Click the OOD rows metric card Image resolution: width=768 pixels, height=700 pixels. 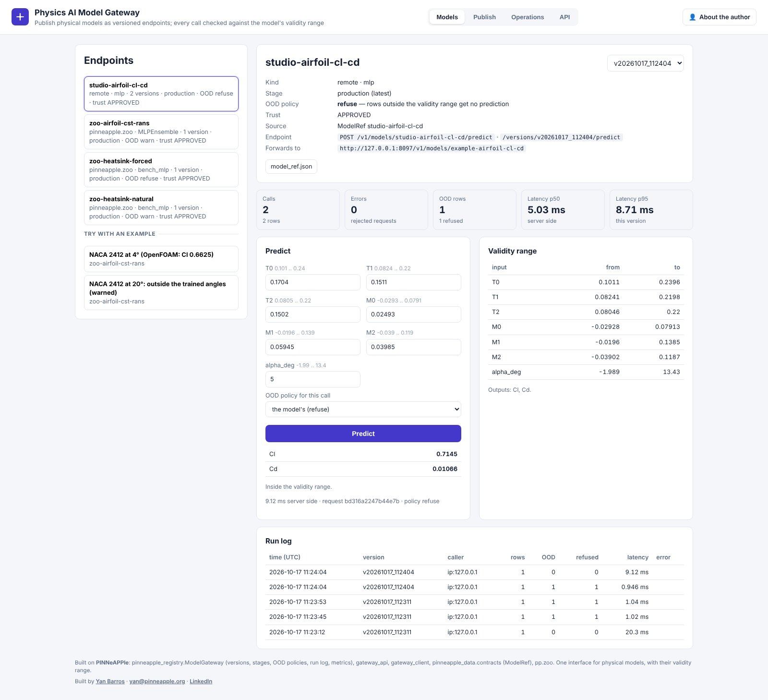pyautogui.click(x=475, y=210)
